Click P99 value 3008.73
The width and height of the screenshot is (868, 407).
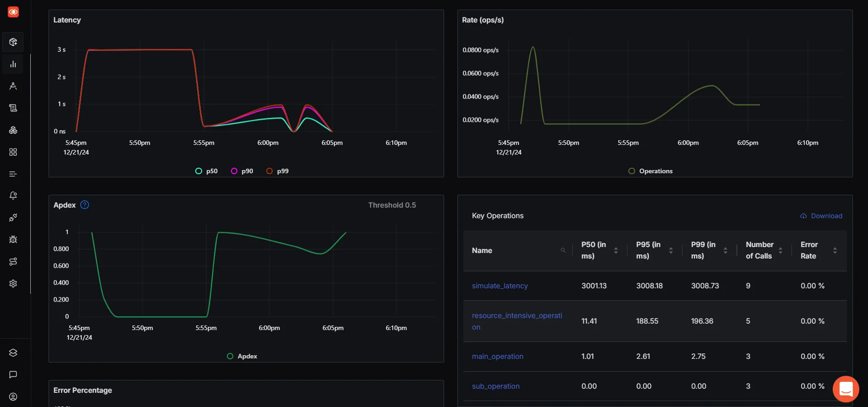(705, 286)
